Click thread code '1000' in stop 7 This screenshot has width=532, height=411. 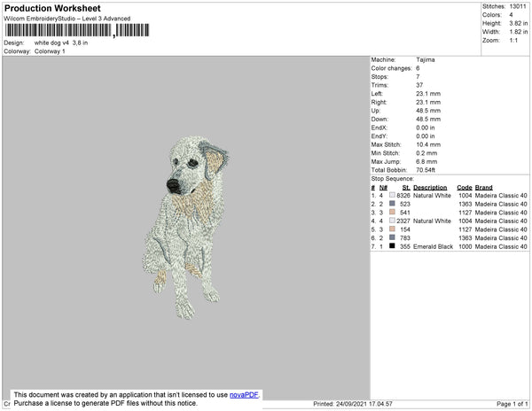point(465,246)
